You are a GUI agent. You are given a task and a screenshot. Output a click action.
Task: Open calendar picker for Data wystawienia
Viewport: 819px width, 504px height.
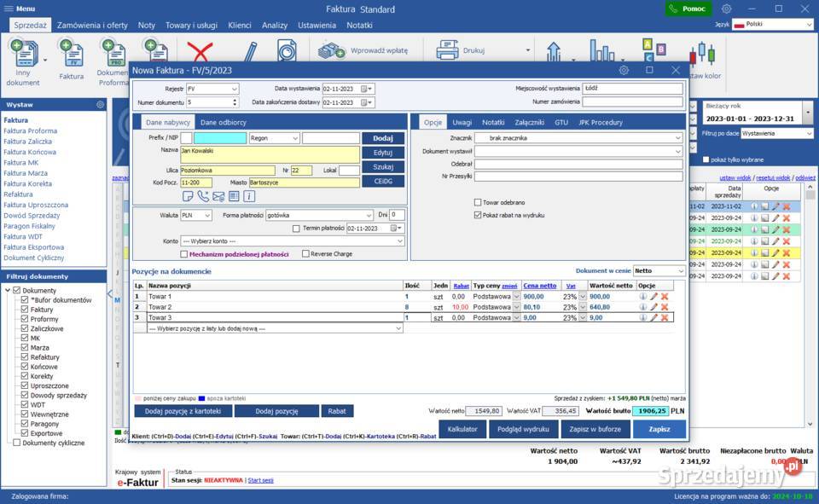[366, 89]
